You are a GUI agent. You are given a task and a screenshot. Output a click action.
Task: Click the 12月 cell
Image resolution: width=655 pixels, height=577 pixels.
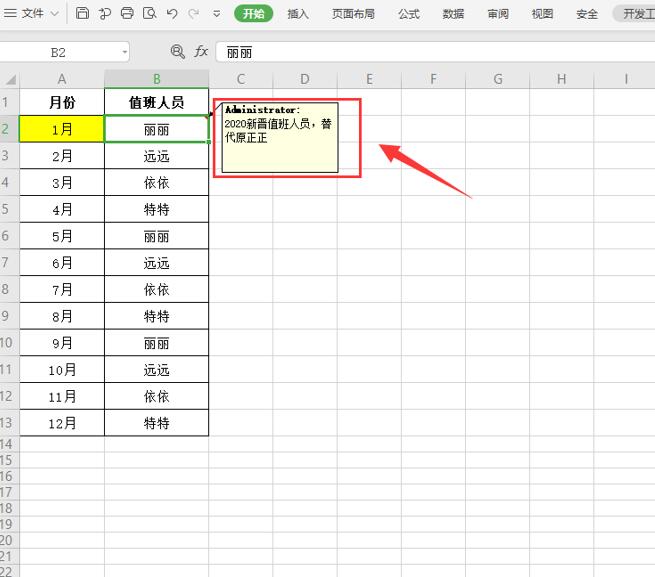pyautogui.click(x=62, y=423)
